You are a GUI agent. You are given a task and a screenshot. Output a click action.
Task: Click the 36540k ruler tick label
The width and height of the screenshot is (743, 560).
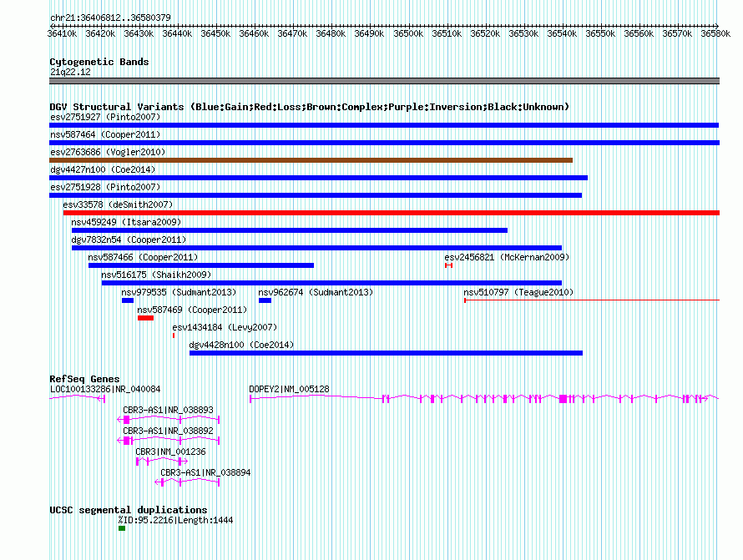point(562,33)
